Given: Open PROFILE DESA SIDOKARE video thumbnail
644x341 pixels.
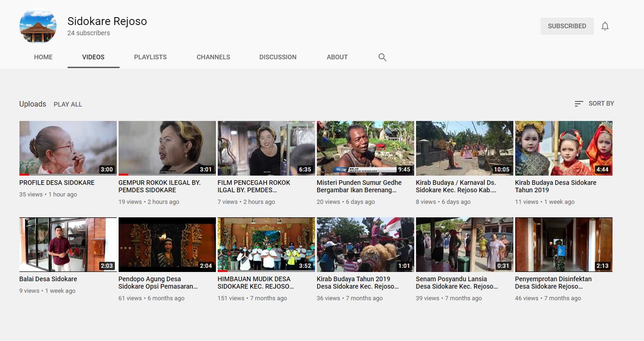Looking at the screenshot, I should [x=68, y=148].
